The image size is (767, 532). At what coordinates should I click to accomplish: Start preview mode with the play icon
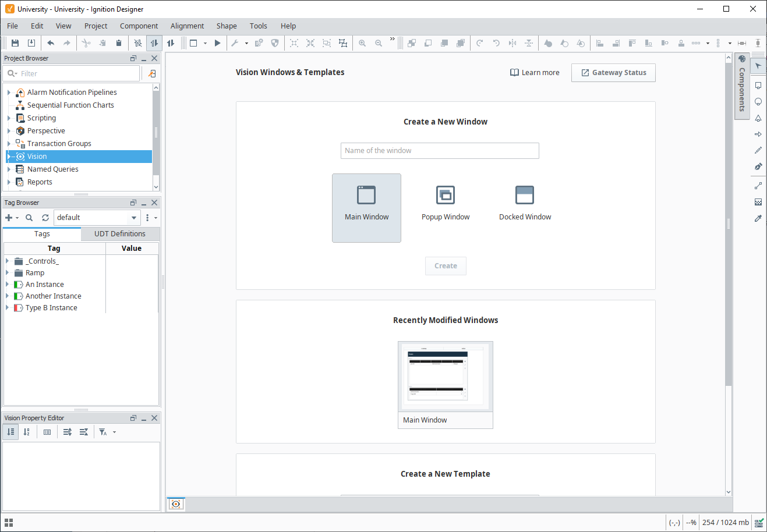click(x=217, y=43)
